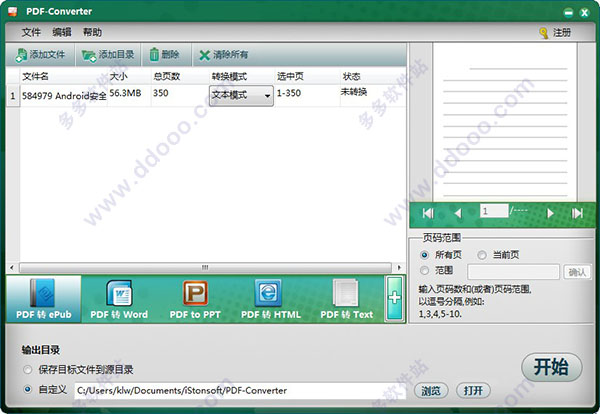The image size is (600, 414).
Task: Click the page range input field
Action: coord(513,272)
